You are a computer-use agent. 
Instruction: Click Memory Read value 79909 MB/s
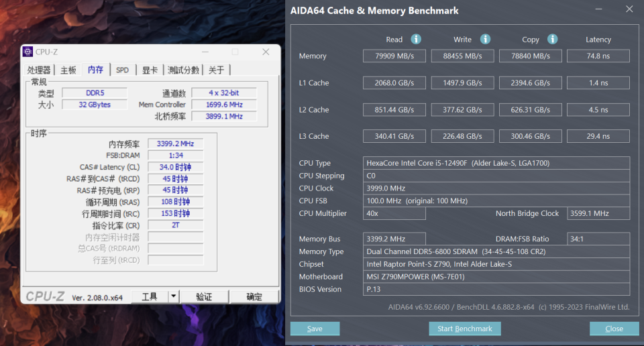[394, 56]
